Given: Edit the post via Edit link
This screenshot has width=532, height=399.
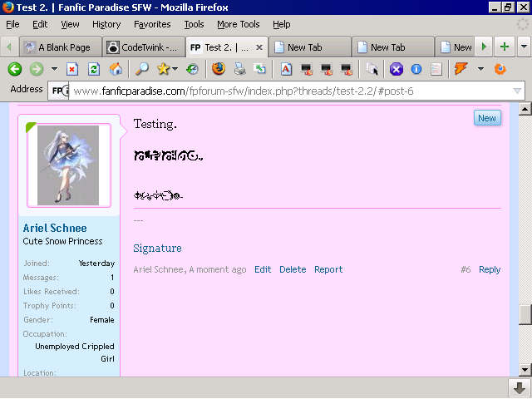Looking at the screenshot, I should pyautogui.click(x=263, y=269).
